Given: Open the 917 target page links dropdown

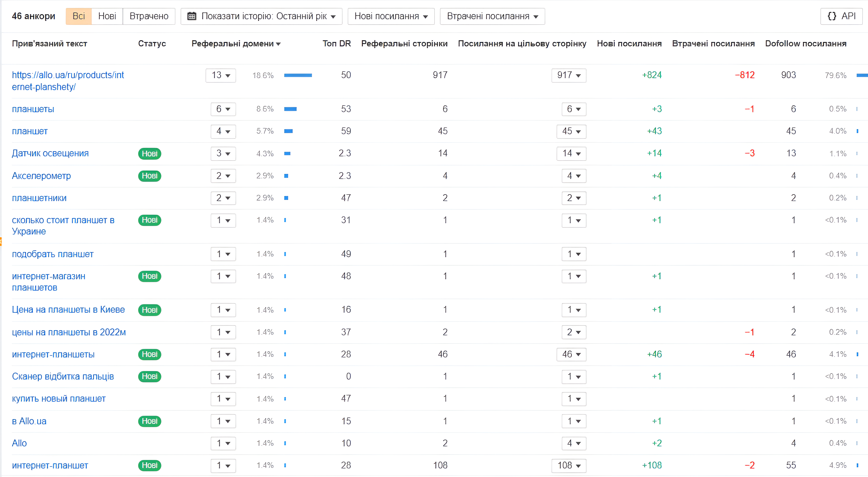Looking at the screenshot, I should point(569,75).
